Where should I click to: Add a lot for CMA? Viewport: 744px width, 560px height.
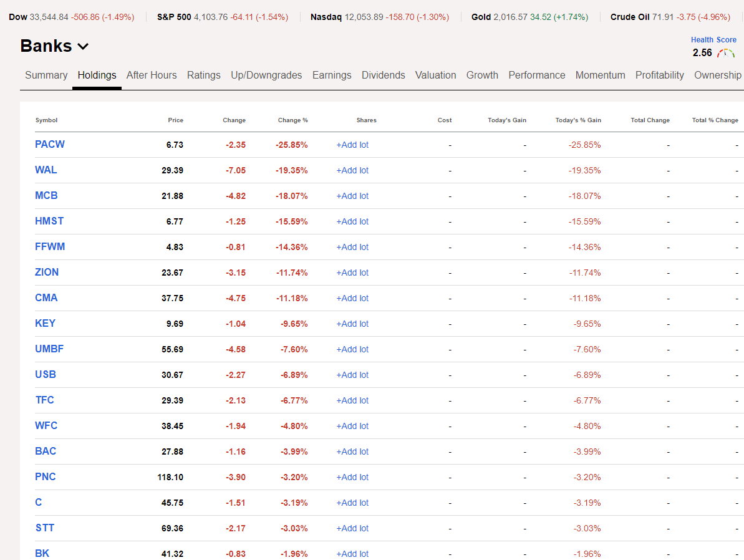point(352,299)
